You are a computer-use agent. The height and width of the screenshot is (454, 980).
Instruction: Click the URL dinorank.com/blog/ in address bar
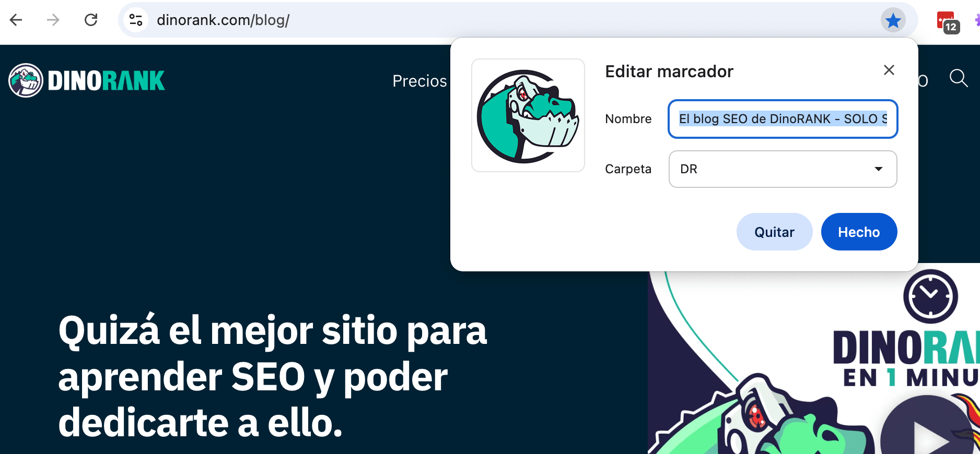(223, 20)
